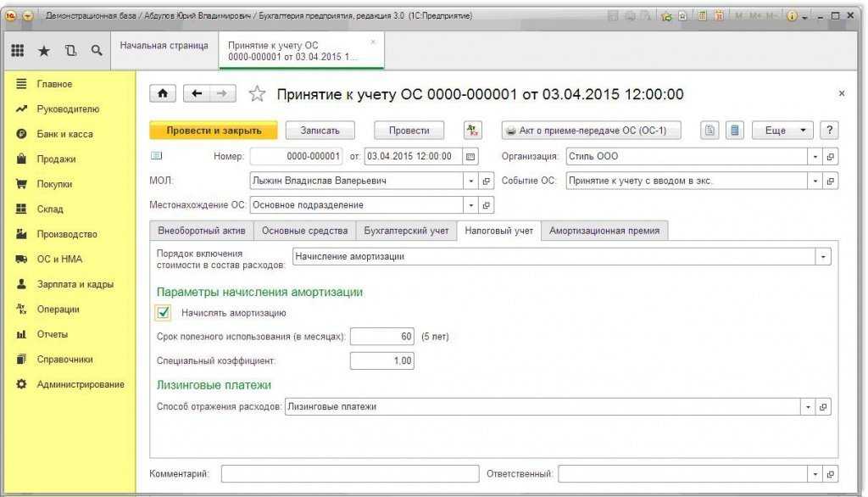Add document to favorites with star icon
The width and height of the screenshot is (868, 497).
(x=257, y=94)
